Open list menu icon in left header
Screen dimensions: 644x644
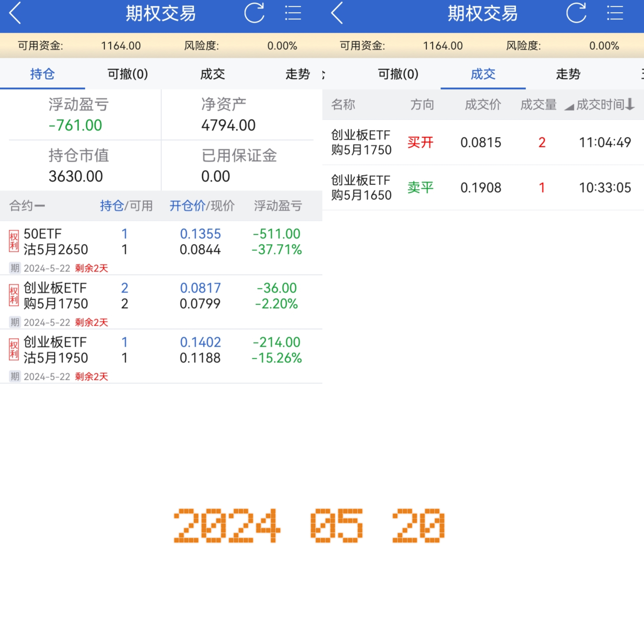click(x=293, y=13)
